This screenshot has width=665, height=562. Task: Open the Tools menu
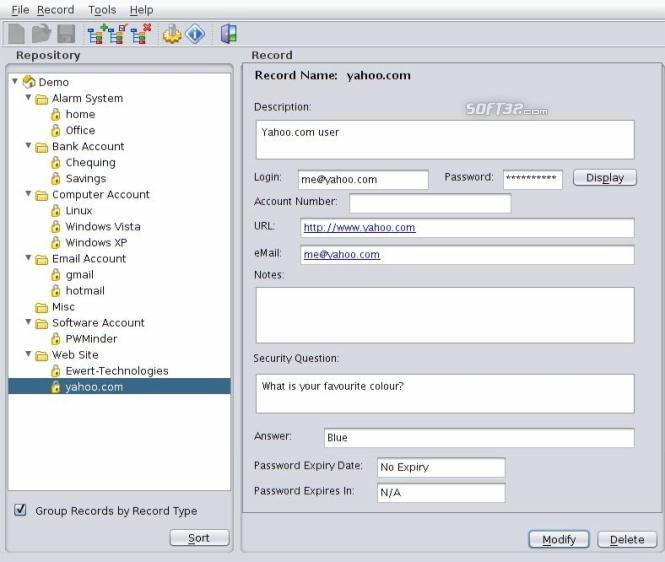[x=102, y=10]
